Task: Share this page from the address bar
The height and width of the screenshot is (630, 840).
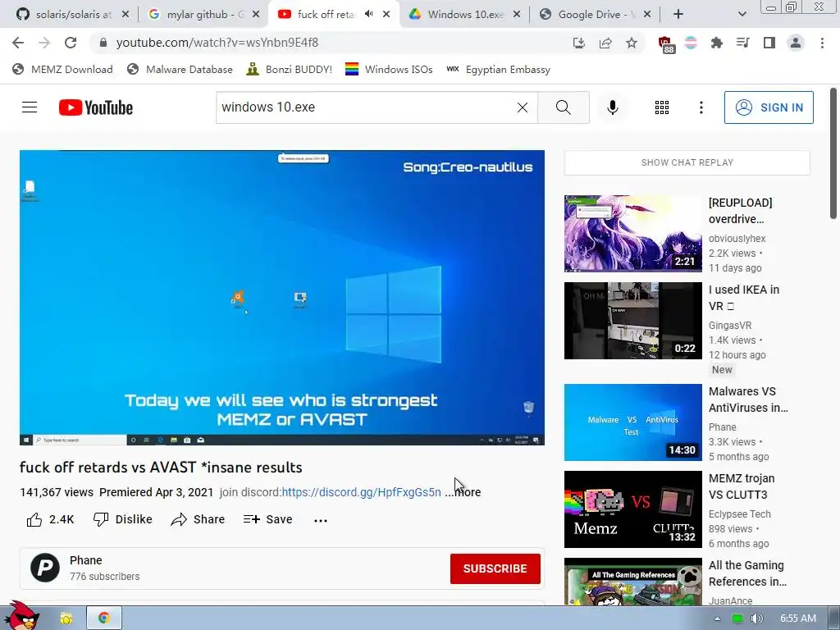Action: 605,43
